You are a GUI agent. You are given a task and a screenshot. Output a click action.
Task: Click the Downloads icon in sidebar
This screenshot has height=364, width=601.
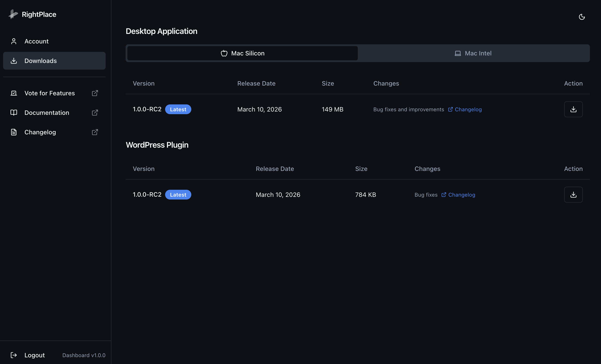pos(14,61)
